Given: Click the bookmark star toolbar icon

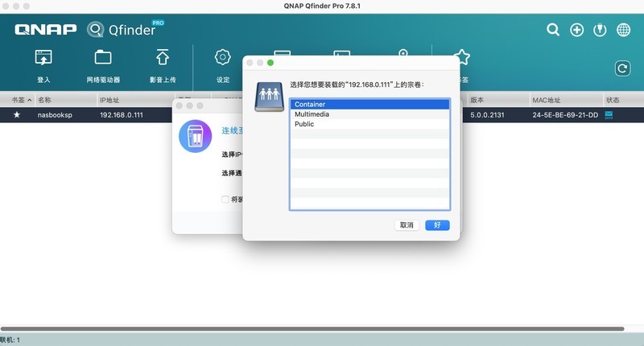Looking at the screenshot, I should 463,57.
